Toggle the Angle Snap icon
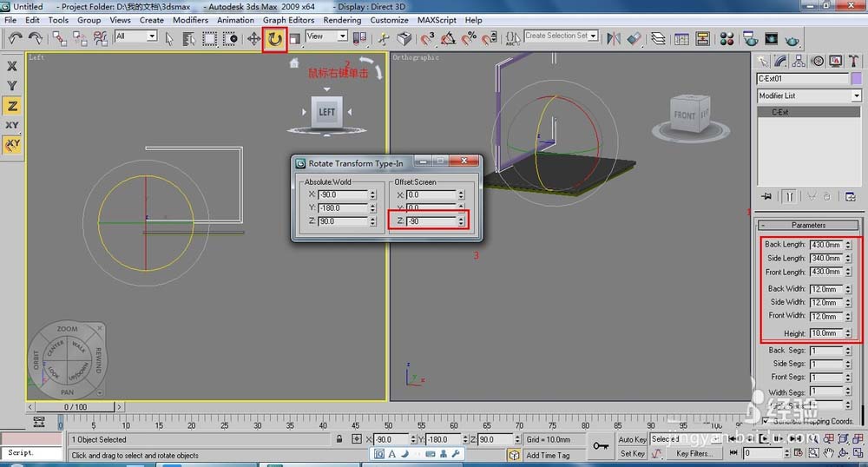The height and width of the screenshot is (467, 868). pyautogui.click(x=448, y=38)
